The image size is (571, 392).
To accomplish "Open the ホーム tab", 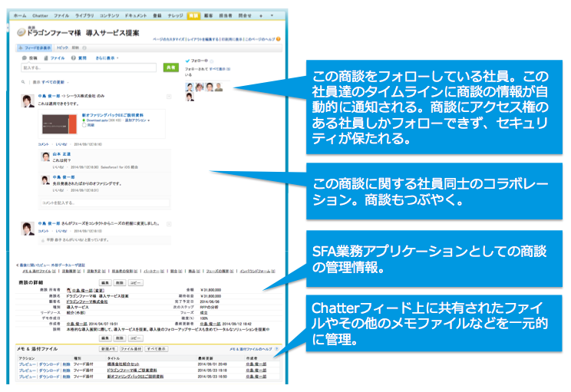I will coord(20,16).
